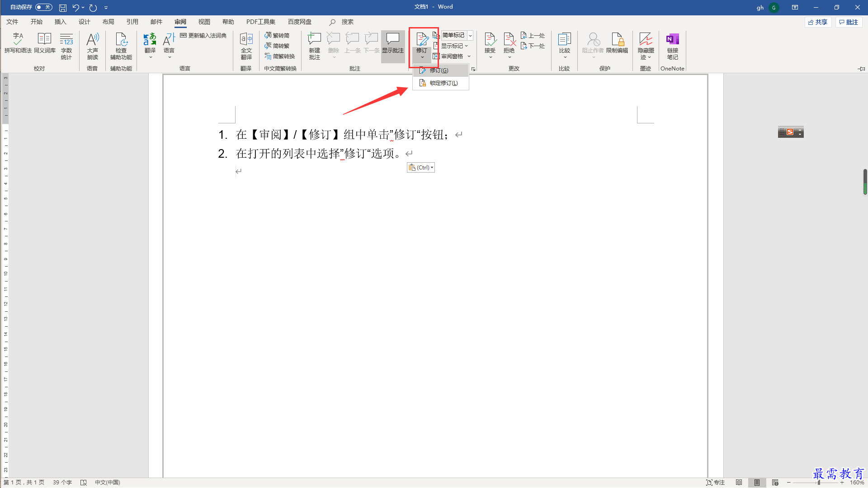
Task: Open 链接笔记 OneNote linked notes
Action: pos(673,46)
